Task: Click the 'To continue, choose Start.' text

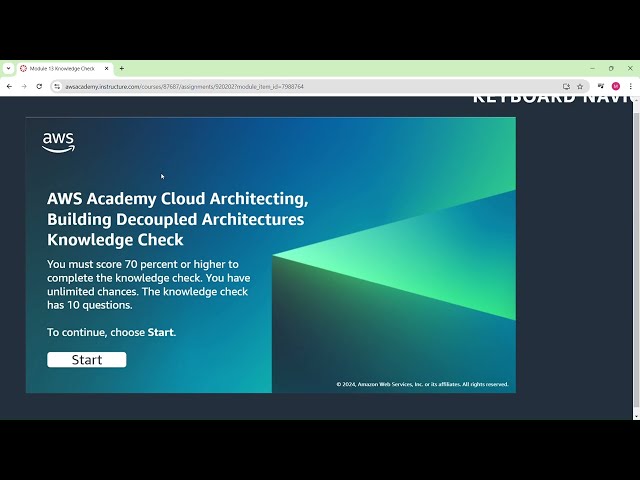Action: (x=111, y=332)
